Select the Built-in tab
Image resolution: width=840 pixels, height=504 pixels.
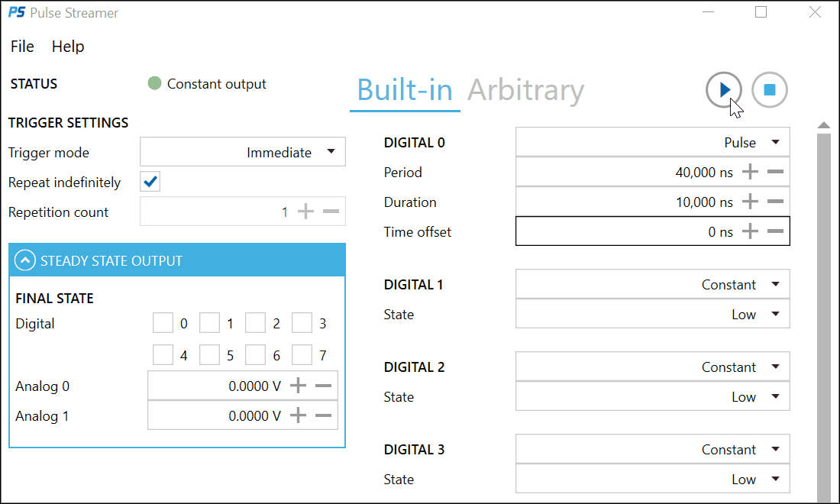point(405,90)
